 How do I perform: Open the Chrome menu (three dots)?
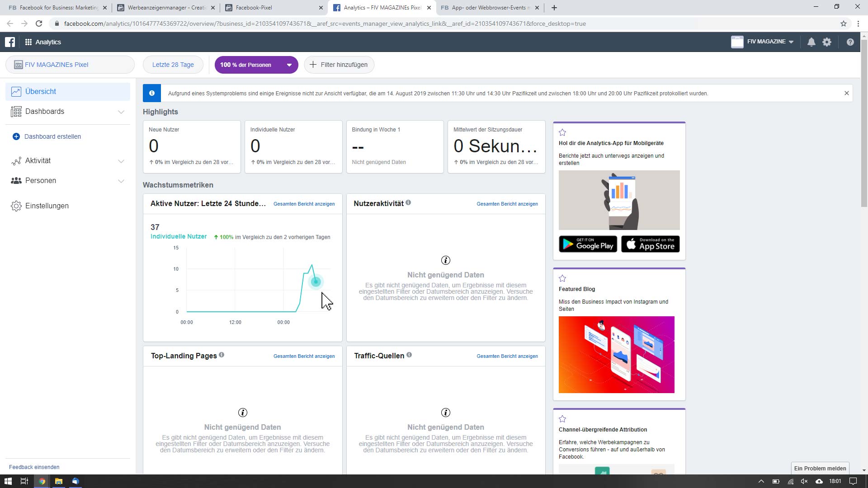(x=858, y=23)
